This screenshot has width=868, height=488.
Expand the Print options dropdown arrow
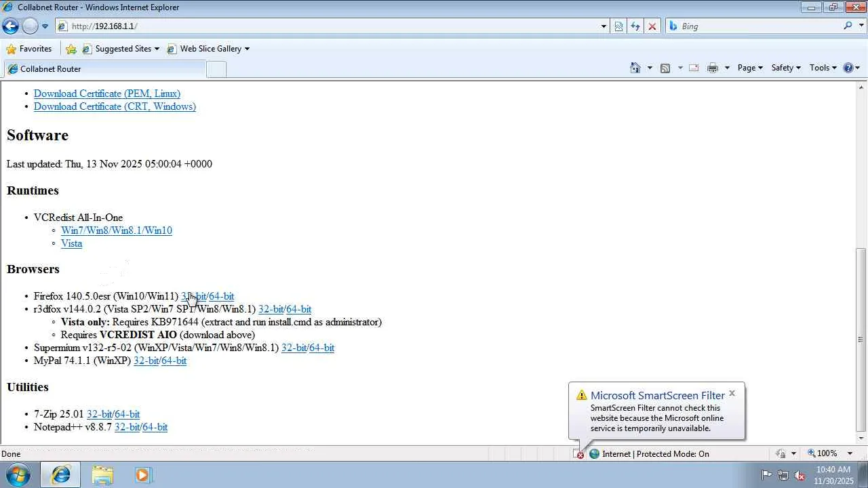coord(727,68)
